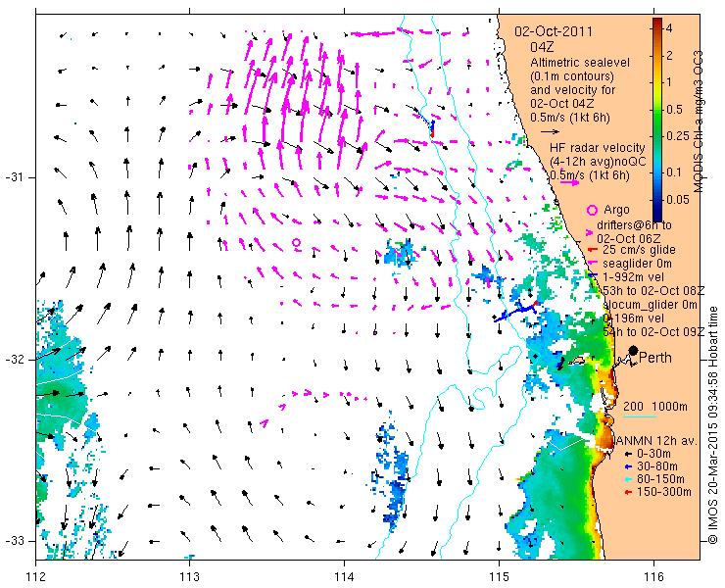Click the '(0.1m contours)' text
Image resolution: width=725 pixels, height=588 pixels.
(x=572, y=75)
